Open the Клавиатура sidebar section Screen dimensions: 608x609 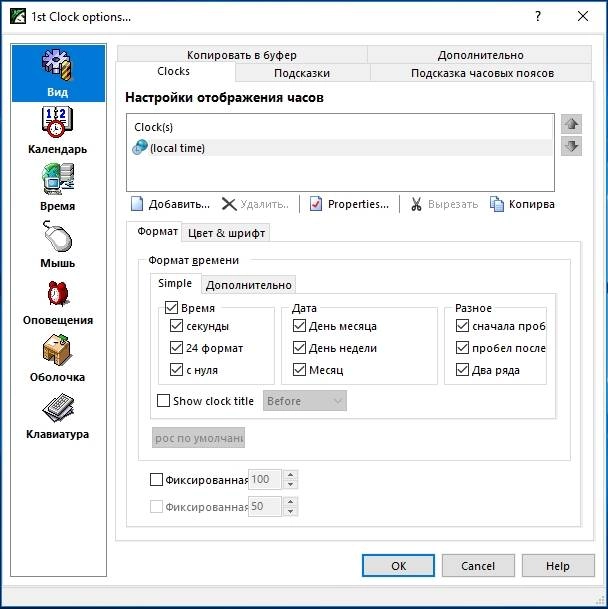click(x=57, y=416)
